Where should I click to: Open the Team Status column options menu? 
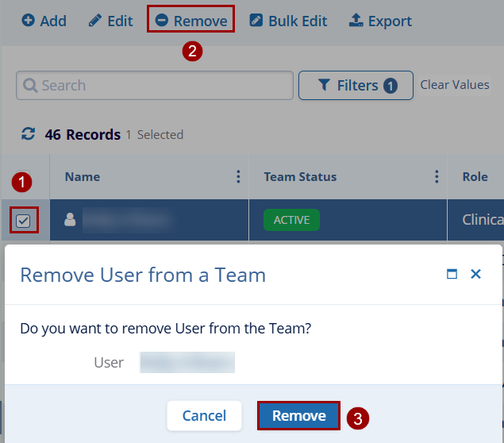click(x=437, y=177)
